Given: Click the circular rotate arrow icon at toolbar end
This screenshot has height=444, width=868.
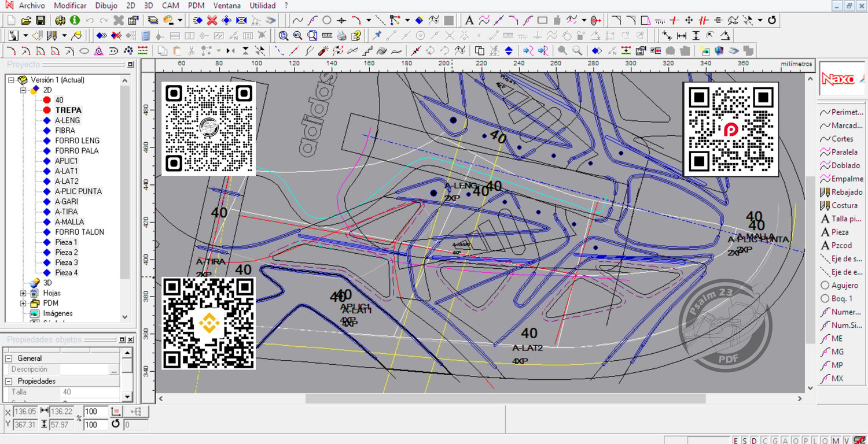Looking at the screenshot, I should pyautogui.click(x=771, y=20).
